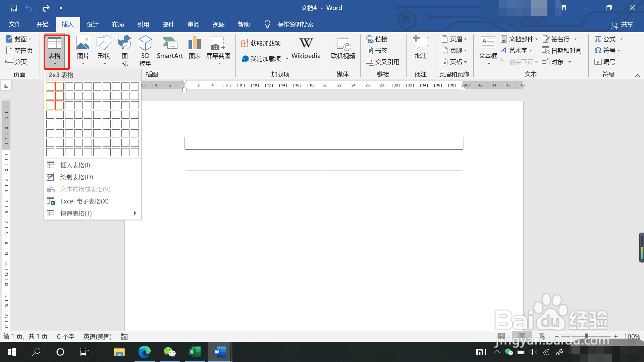This screenshot has height=362, width=644.
Task: Open the 屏幕截图 screenshot dropdown
Action: (218, 51)
